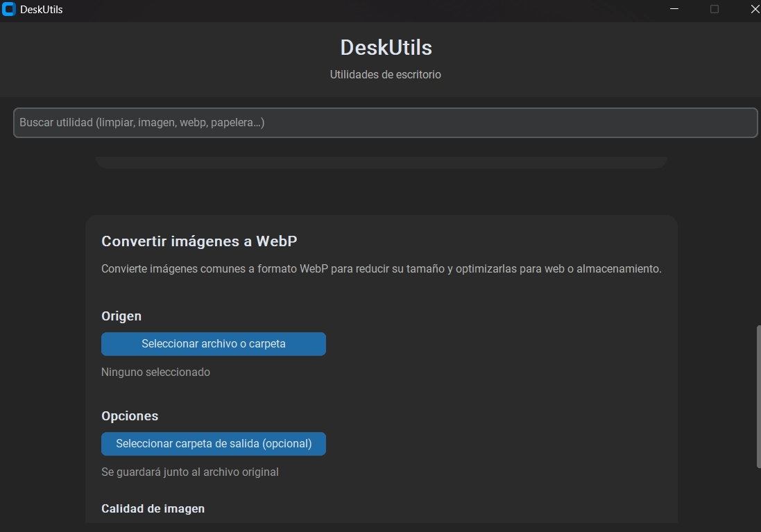Click the vertical scrollbar thumb

pyautogui.click(x=757, y=395)
